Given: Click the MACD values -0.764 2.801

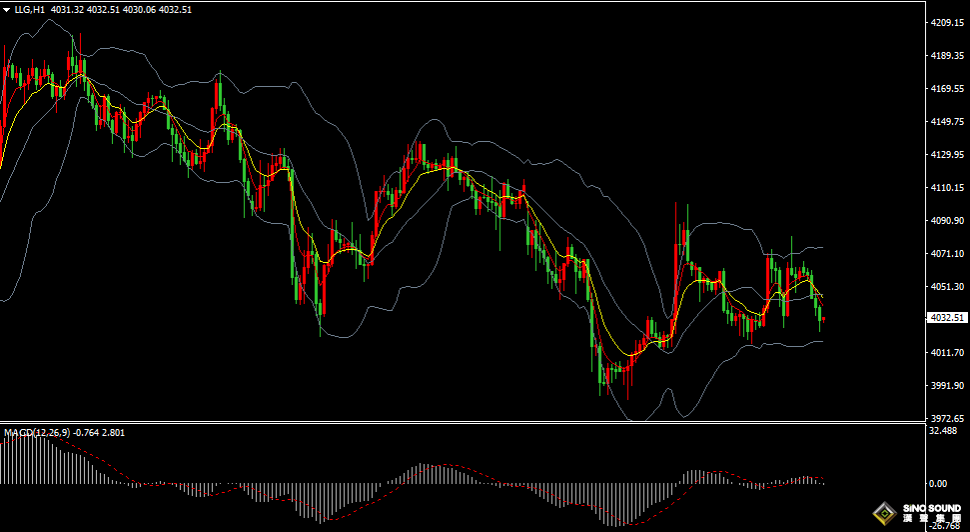Looking at the screenshot, I should [99, 432].
